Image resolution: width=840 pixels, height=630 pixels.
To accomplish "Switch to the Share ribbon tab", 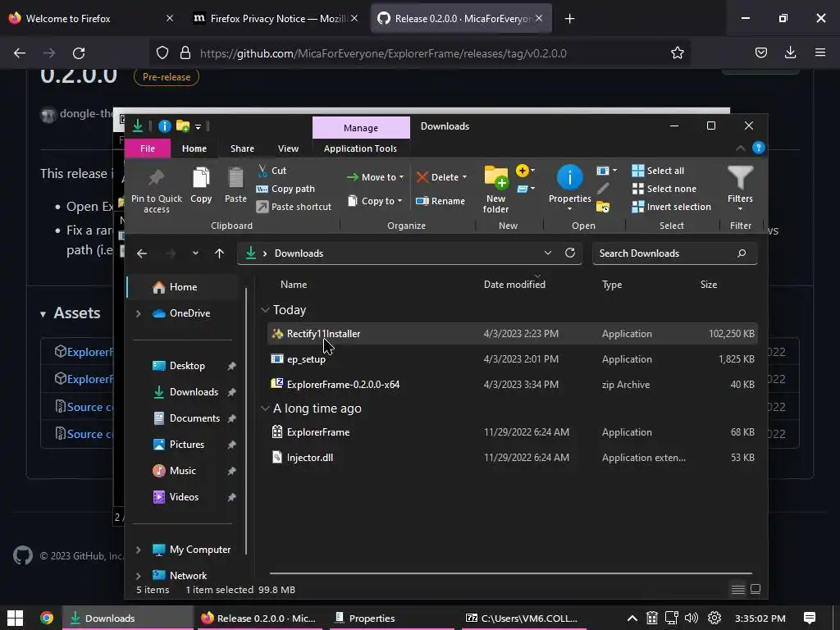I will click(242, 148).
